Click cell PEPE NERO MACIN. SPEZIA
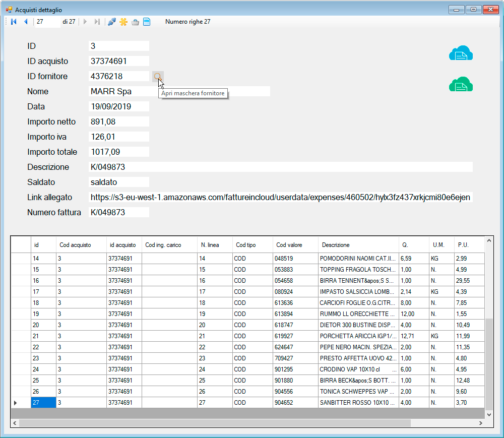Image resolution: width=504 pixels, height=438 pixels. (x=358, y=347)
